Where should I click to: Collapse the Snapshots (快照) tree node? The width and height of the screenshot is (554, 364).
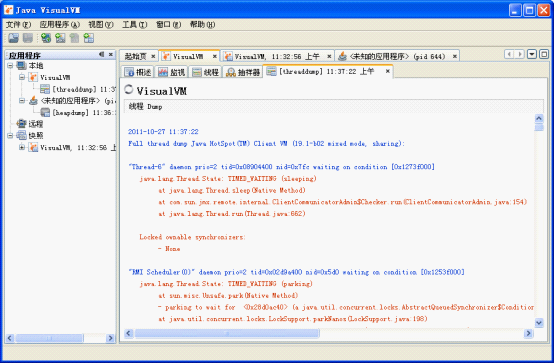coord(10,135)
